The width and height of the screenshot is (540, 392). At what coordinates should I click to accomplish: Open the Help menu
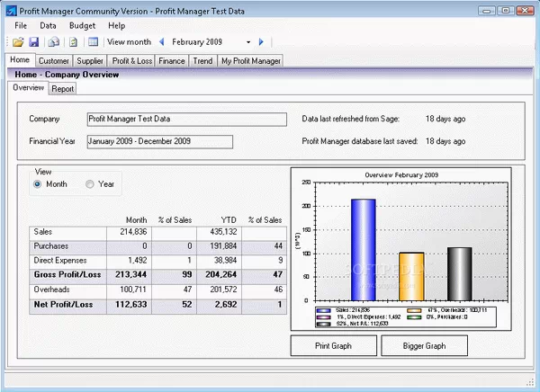pyautogui.click(x=117, y=26)
